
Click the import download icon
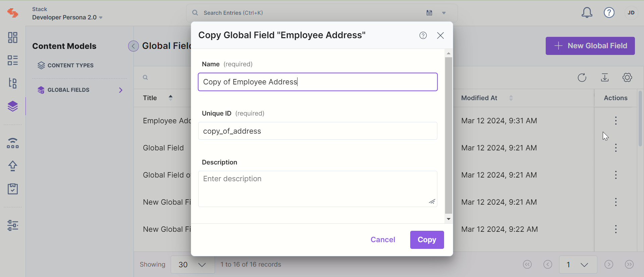(605, 77)
